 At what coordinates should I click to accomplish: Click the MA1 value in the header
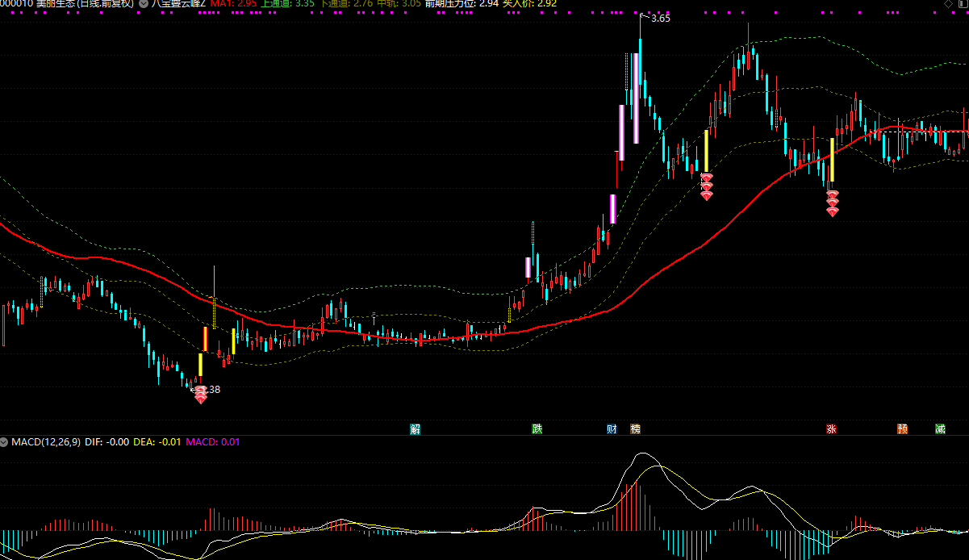click(x=234, y=3)
